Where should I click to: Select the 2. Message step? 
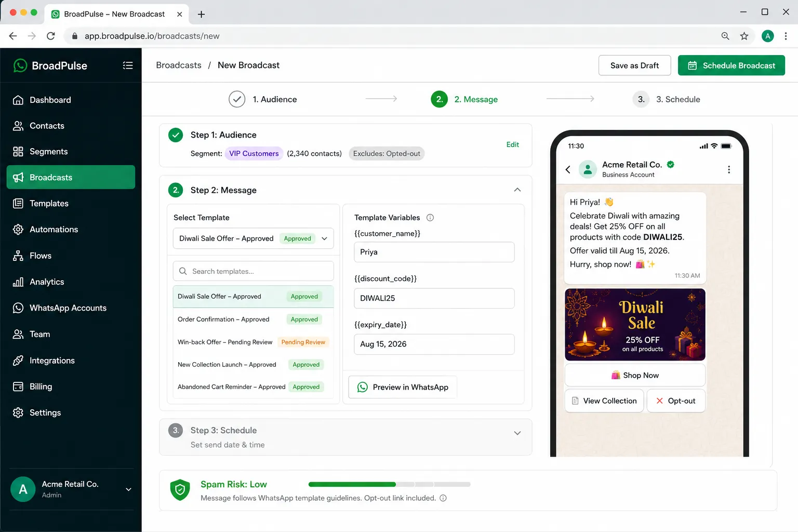tap(464, 99)
